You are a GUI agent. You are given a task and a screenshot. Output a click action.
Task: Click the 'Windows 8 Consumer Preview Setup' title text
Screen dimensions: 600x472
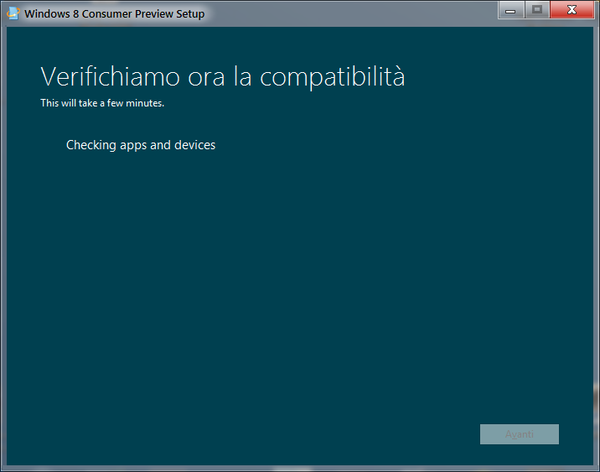[x=114, y=14]
